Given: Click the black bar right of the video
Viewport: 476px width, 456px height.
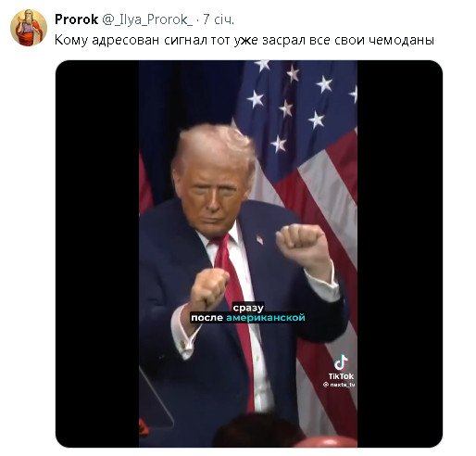Looking at the screenshot, I should 400,253.
